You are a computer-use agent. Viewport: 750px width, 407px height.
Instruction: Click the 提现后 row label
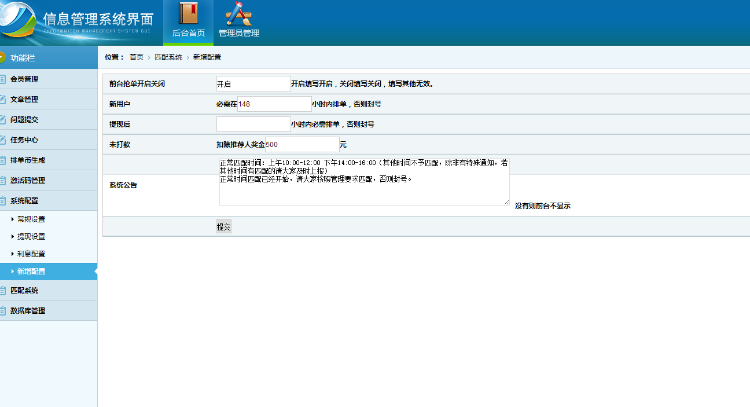pyautogui.click(x=120, y=124)
